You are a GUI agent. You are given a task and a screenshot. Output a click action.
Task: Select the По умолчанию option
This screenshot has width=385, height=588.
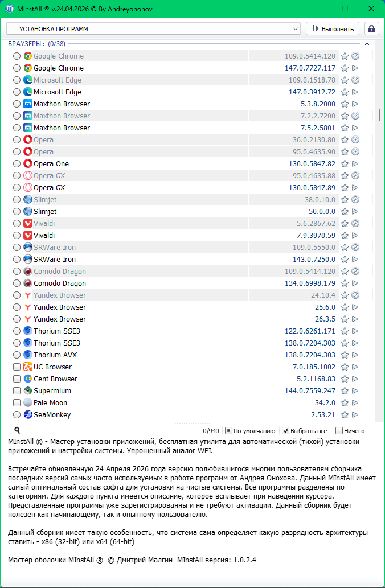[228, 431]
